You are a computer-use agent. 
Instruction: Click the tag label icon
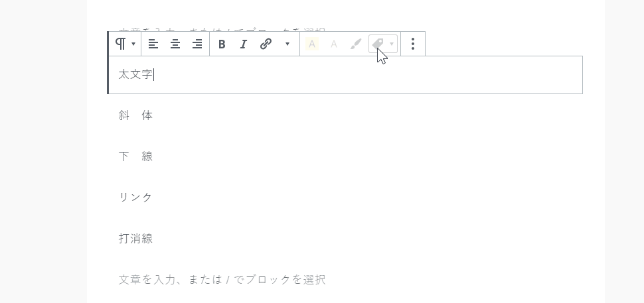[x=378, y=44]
